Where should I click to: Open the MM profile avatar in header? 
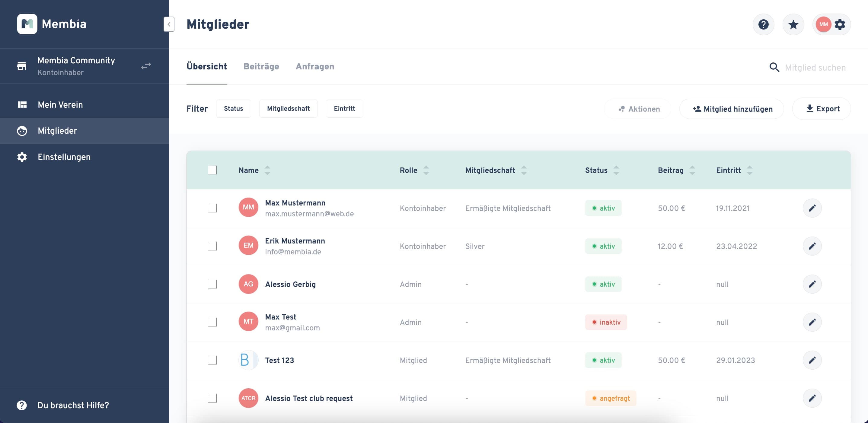pos(823,24)
